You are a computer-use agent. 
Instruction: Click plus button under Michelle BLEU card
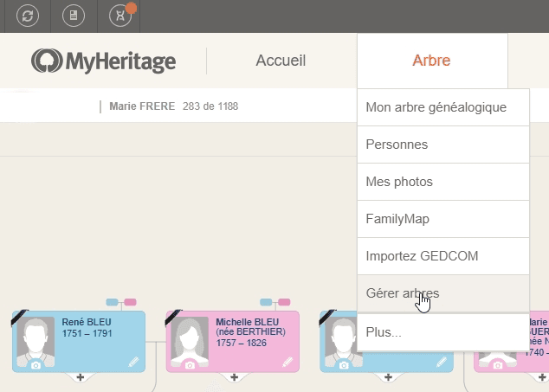coord(235,377)
